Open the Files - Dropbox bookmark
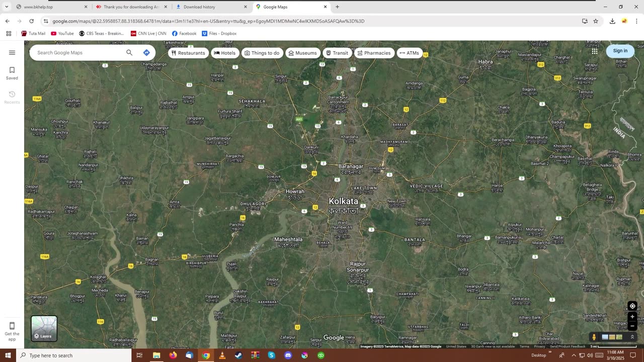 click(x=219, y=34)
